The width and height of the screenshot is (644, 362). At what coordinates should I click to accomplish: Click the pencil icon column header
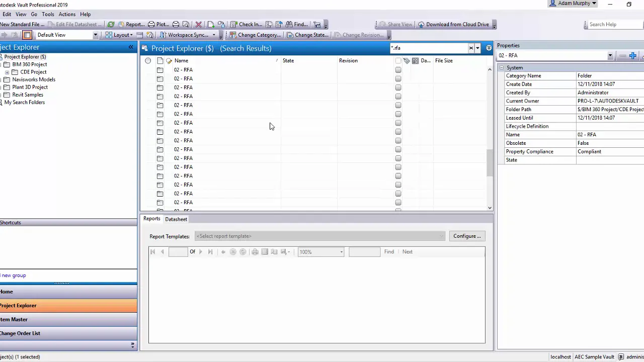pos(169,61)
